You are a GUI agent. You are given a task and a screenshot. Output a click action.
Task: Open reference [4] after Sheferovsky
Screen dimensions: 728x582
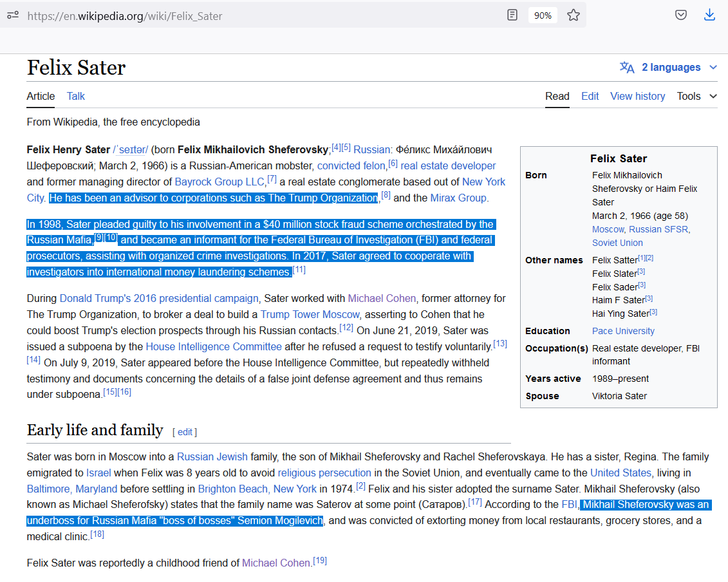336,147
